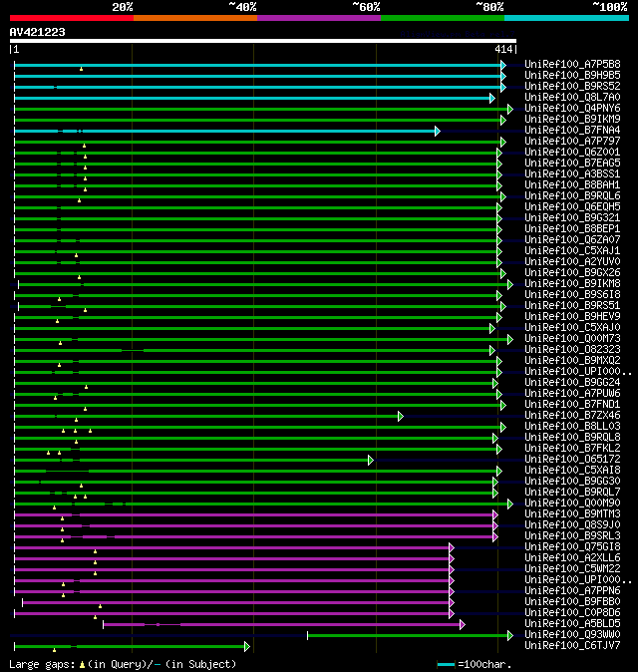Click UniRef100_Q8L7A0 subject name
The height and width of the screenshot is (672, 638).
(x=572, y=98)
